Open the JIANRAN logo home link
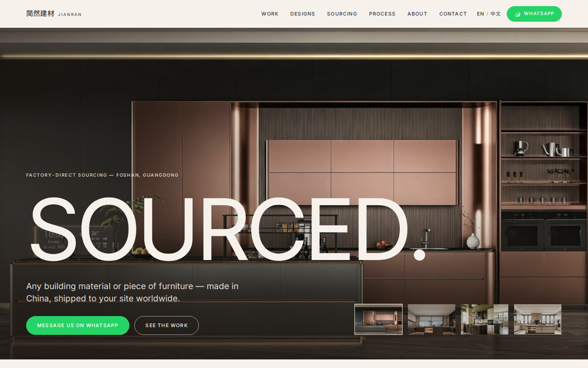Image resolution: width=588 pixels, height=368 pixels. [54, 14]
